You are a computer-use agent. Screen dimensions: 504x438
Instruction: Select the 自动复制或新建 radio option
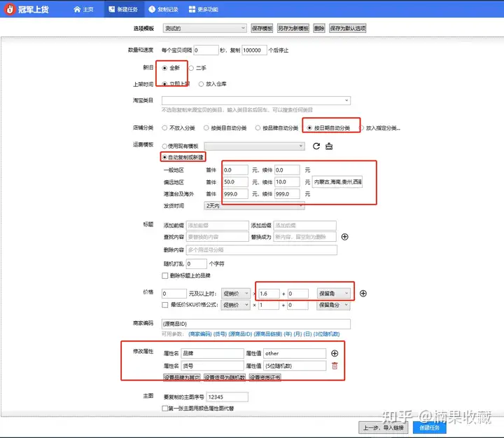164,157
